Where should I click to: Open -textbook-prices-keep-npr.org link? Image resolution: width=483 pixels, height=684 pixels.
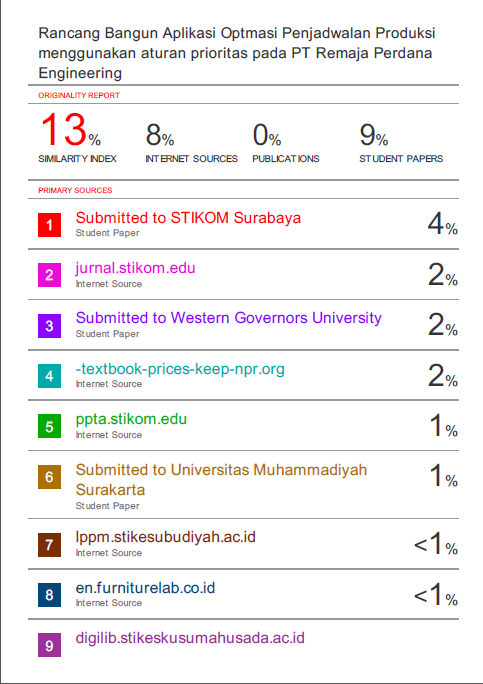[x=180, y=369]
